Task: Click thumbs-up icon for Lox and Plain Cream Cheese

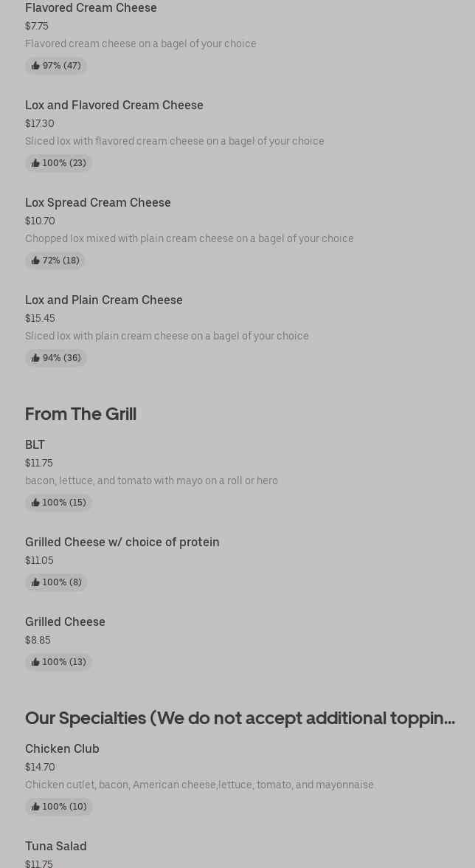Action: pyautogui.click(x=35, y=358)
